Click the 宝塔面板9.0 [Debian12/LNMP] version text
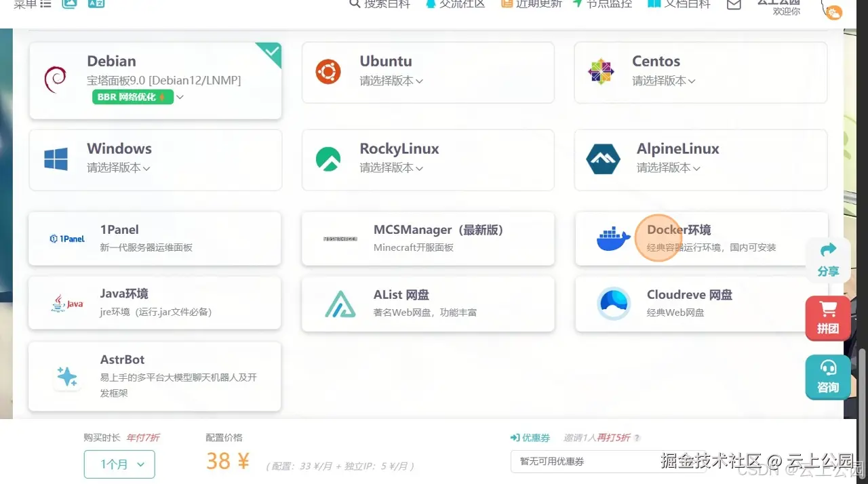Image resolution: width=868 pixels, height=484 pixels. [x=164, y=80]
